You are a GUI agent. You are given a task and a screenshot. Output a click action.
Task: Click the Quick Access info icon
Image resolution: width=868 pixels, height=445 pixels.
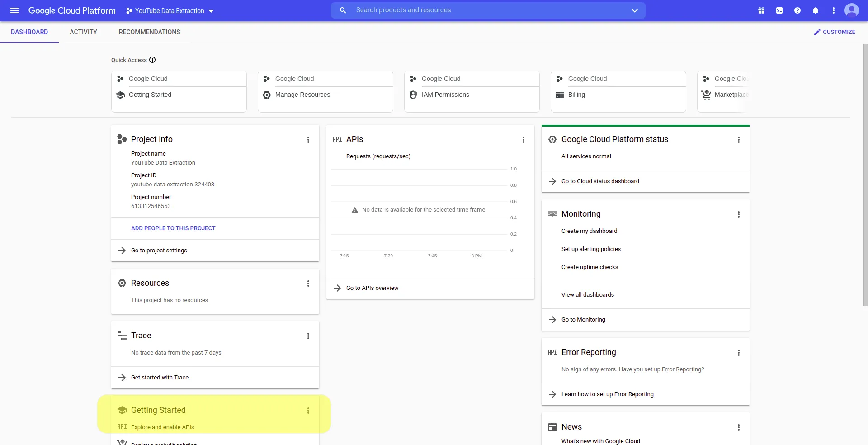152,60
